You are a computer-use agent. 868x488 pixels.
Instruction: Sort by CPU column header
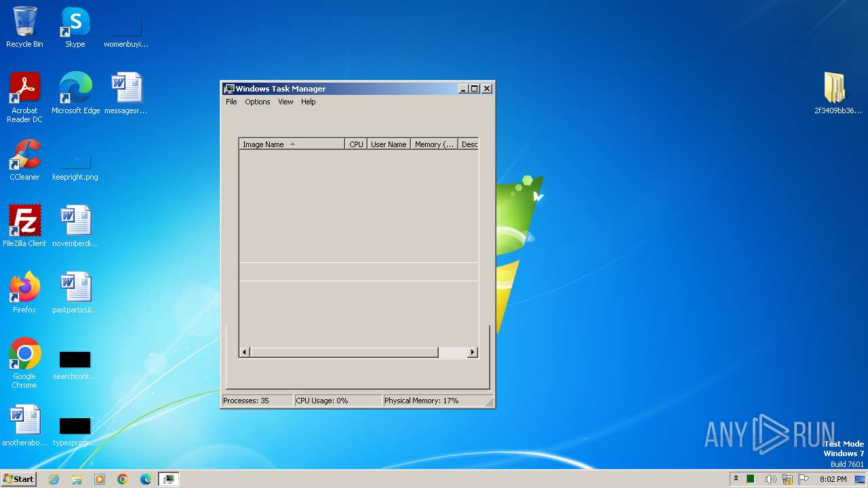point(357,144)
